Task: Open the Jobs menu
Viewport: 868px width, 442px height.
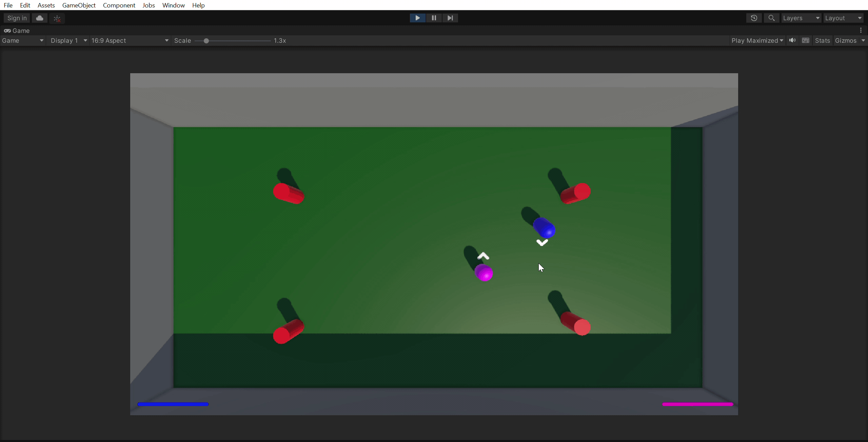Action: (x=149, y=5)
